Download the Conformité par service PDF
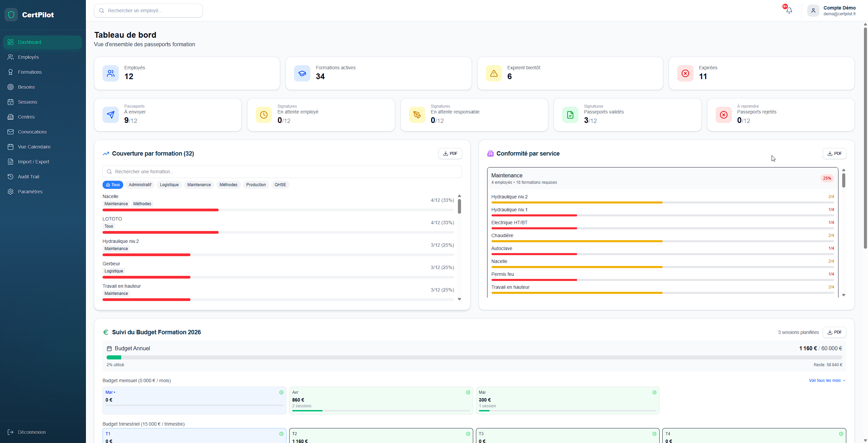 pyautogui.click(x=835, y=153)
